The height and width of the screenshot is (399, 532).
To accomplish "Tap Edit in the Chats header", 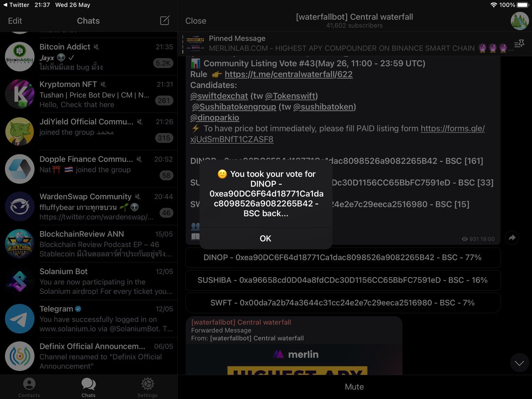I will click(15, 20).
